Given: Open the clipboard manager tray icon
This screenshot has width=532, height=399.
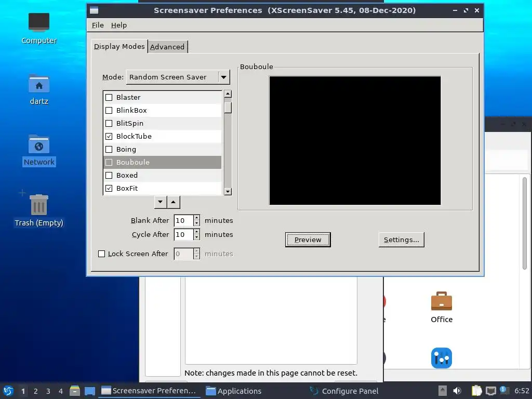Looking at the screenshot, I should point(476,391).
